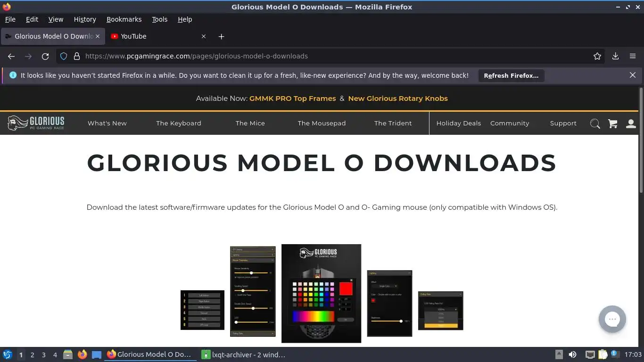This screenshot has height=362, width=644.
Task: Open a new browser tab
Action: point(221,36)
